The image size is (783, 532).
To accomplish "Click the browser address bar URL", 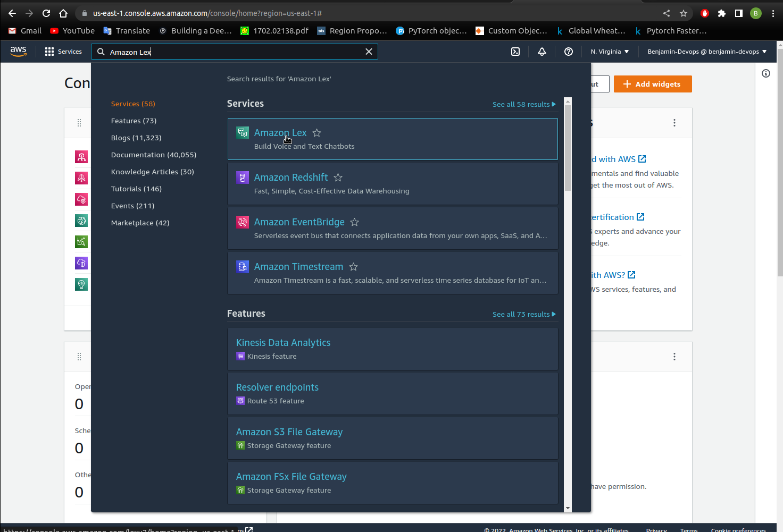I will coord(207,13).
